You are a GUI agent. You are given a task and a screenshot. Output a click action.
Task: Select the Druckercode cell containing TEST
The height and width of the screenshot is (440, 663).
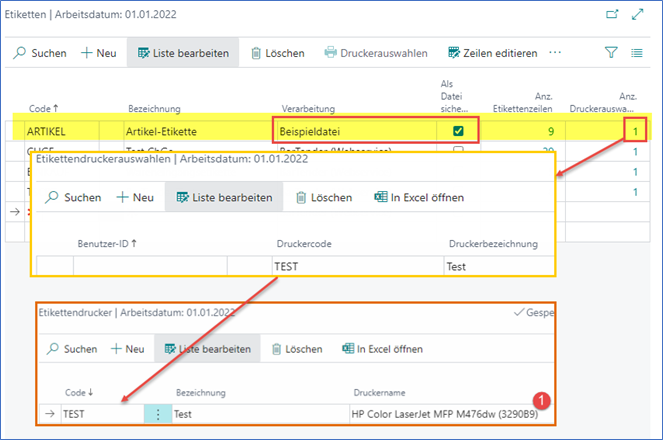pyautogui.click(x=356, y=266)
